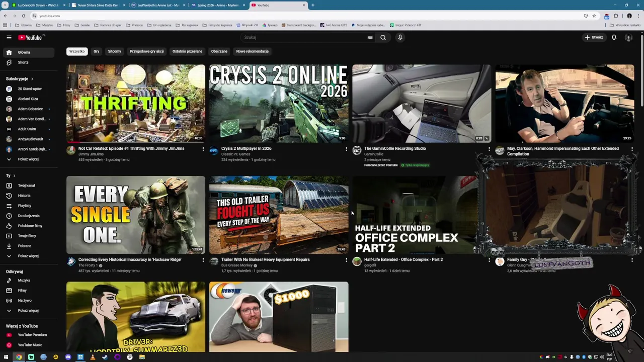Select the Nowe rekomendacje chip
Screen dimensions: 644x362
tap(252, 51)
